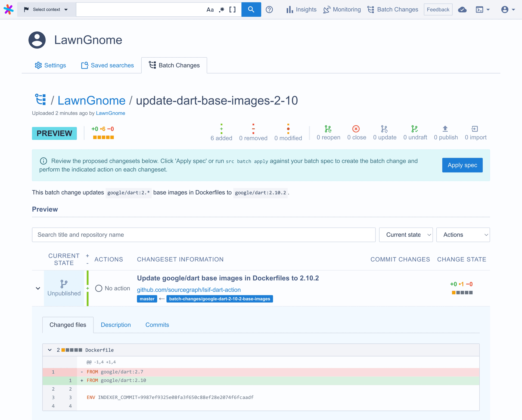Toggle case sensitivity Aa icon
Image resolution: width=522 pixels, height=420 pixels.
tap(210, 10)
